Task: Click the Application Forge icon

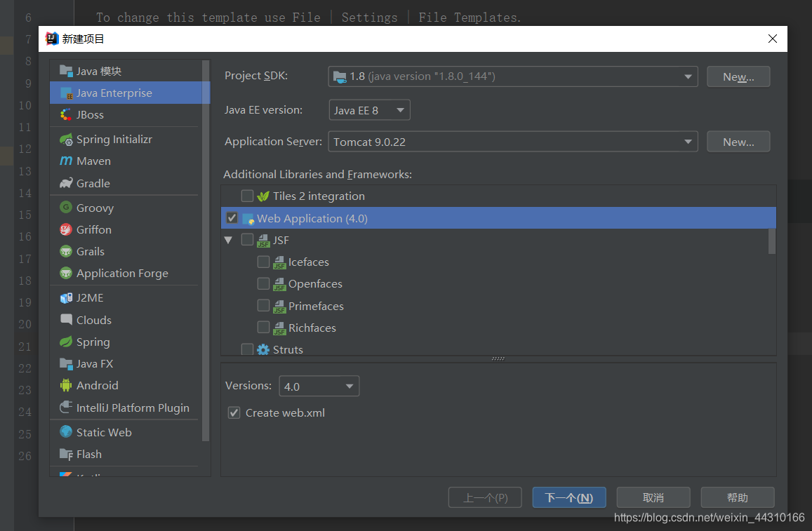Action: click(x=66, y=274)
